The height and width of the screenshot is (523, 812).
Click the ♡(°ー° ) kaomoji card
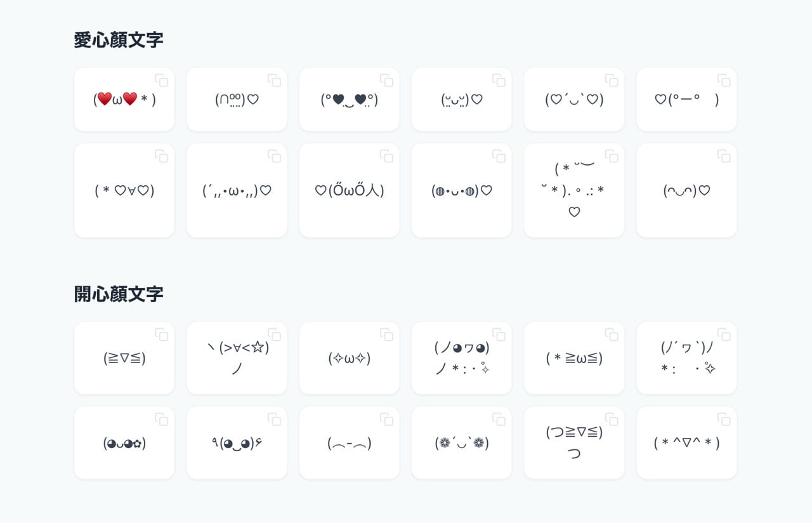[x=686, y=99]
